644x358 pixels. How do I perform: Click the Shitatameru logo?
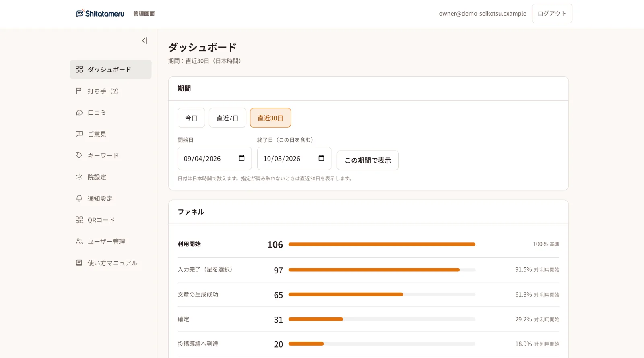click(x=100, y=14)
